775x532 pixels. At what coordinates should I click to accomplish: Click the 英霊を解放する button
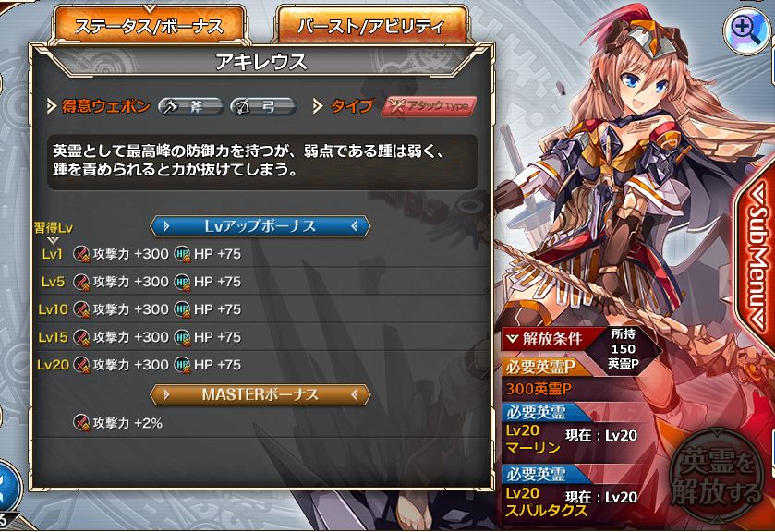click(x=716, y=478)
